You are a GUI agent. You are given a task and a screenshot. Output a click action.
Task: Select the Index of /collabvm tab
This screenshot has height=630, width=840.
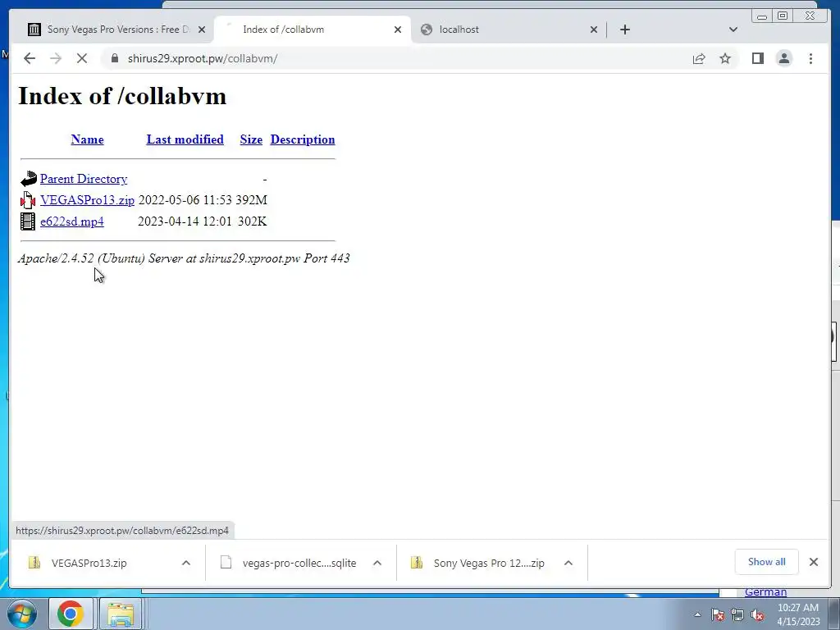(313, 30)
